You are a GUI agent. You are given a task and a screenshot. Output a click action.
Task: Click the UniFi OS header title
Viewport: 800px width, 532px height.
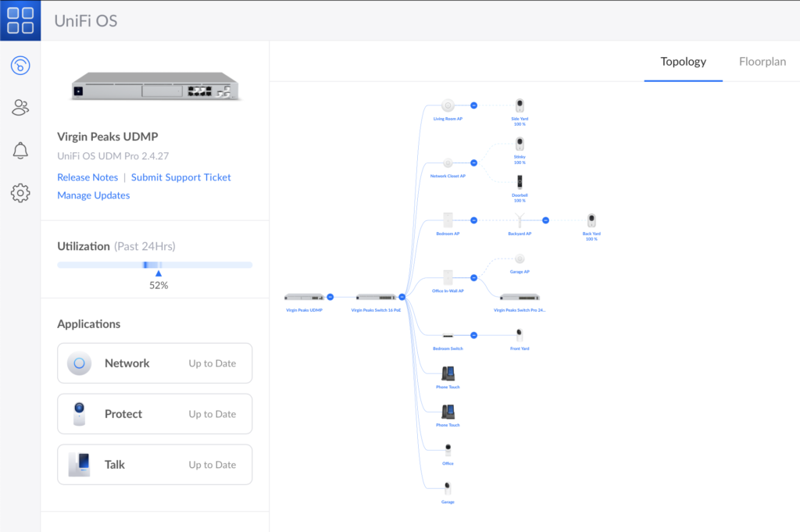(86, 21)
